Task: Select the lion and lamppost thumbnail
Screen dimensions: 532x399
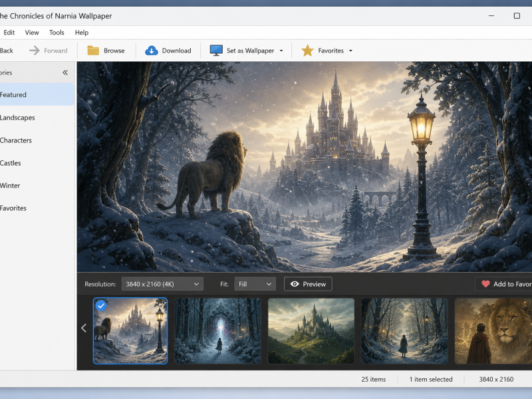Action: tap(130, 331)
